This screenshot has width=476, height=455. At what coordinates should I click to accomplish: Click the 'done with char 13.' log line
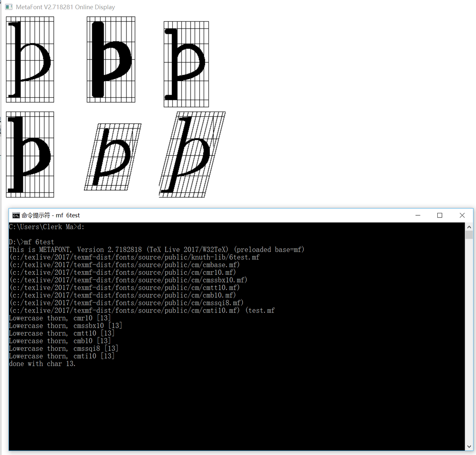[42, 363]
